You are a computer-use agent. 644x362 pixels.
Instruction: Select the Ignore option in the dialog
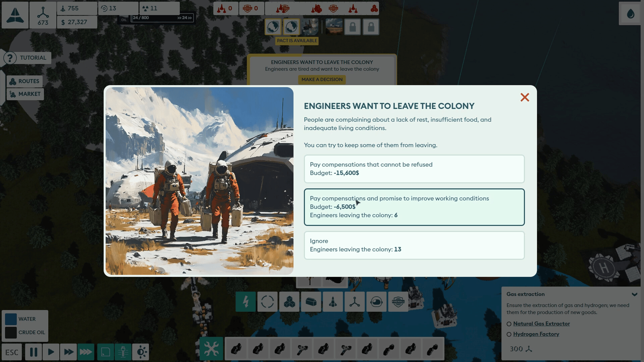[414, 245]
